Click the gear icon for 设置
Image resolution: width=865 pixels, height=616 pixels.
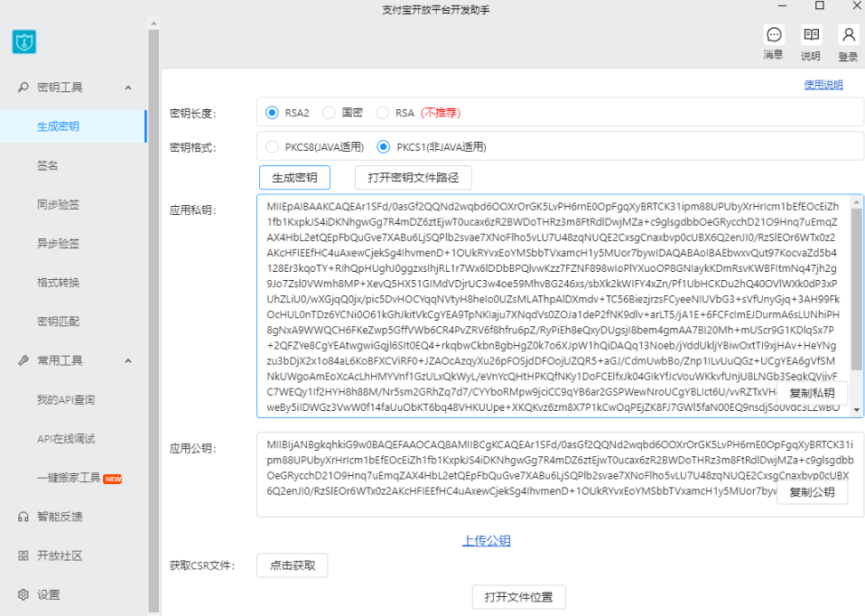(23, 594)
